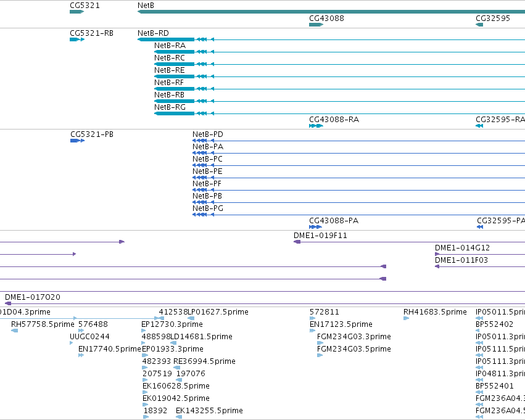This screenshot has width=525, height=420.
Task: Click EST EP01933.3prime
Action: click(173, 349)
